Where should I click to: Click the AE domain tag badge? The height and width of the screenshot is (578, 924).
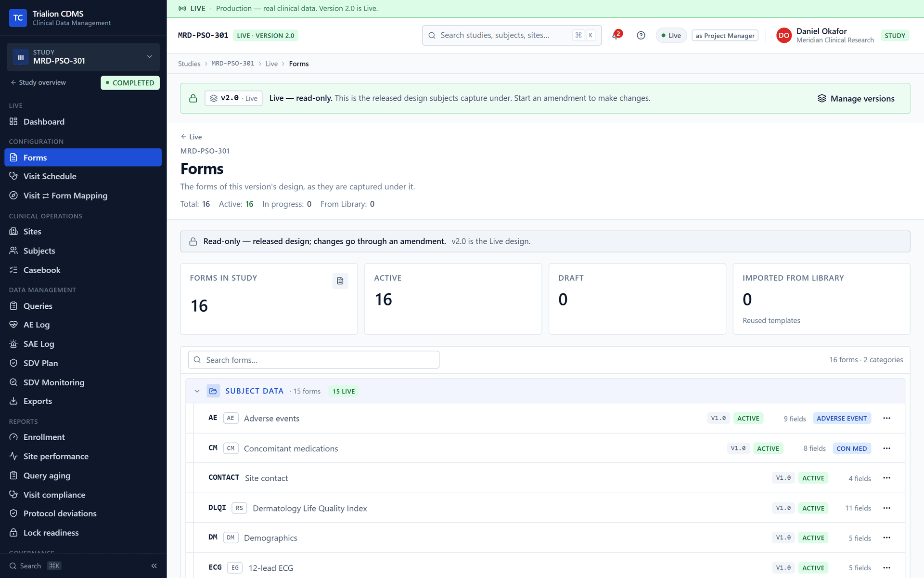[x=231, y=418]
